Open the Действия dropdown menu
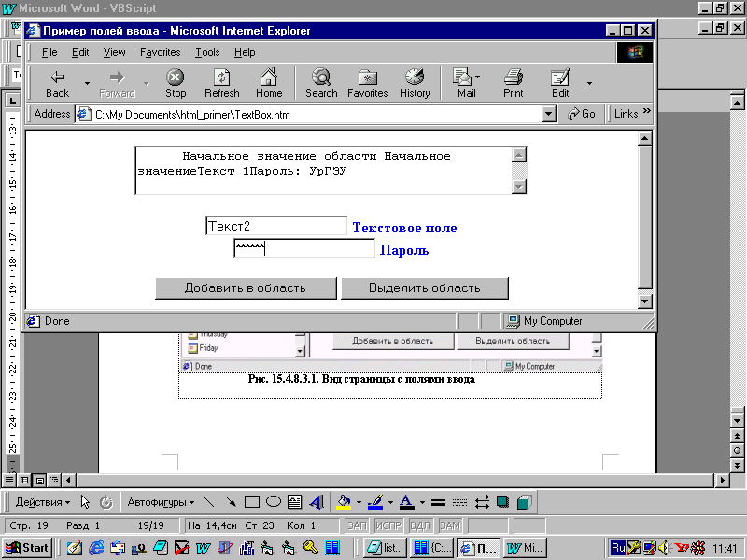747x560 pixels. pos(42,502)
